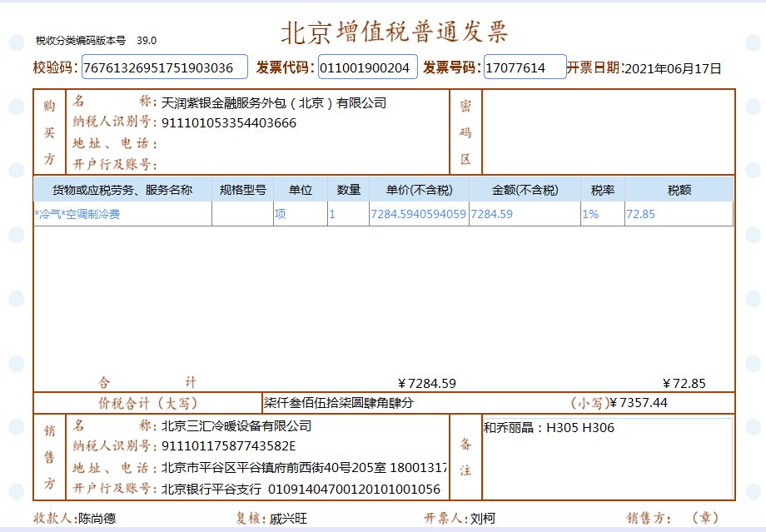Click the 备注 label
The height and width of the screenshot is (532, 766).
point(465,457)
